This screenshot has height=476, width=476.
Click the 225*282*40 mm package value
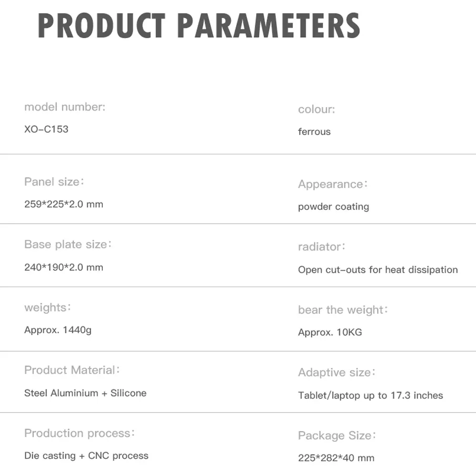tap(336, 458)
